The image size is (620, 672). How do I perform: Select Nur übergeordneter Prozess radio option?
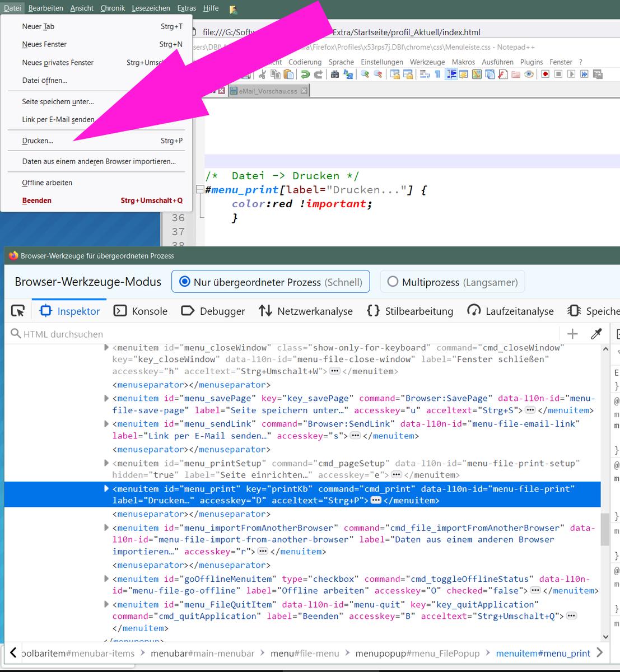tap(185, 282)
